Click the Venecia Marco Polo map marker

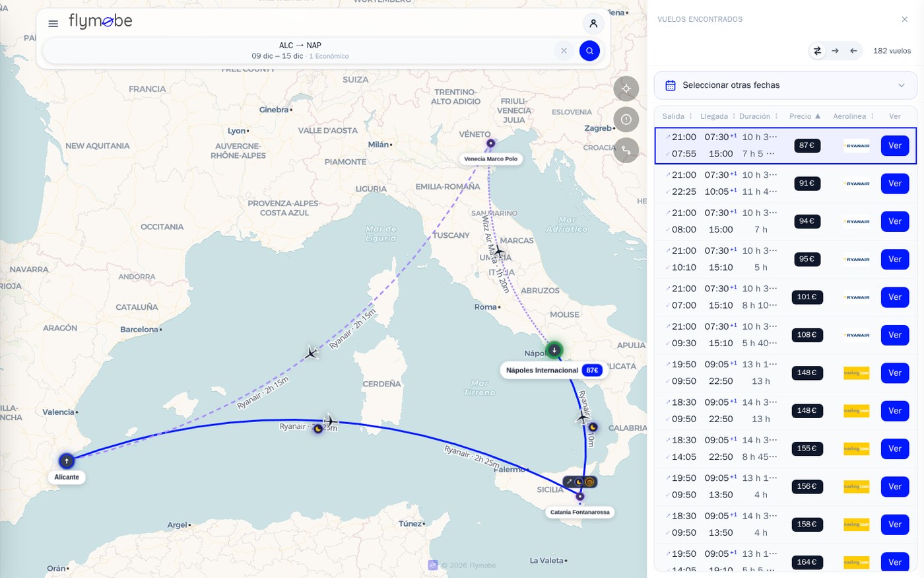point(490,143)
